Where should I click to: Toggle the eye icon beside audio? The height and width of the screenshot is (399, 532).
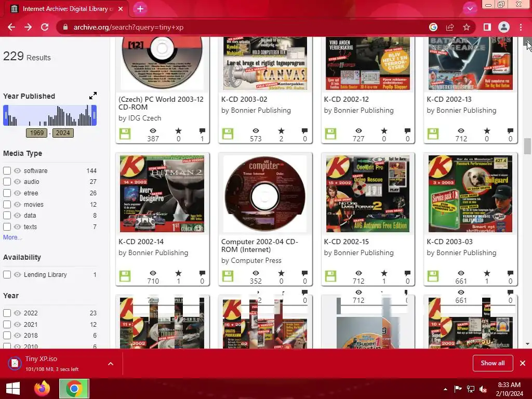click(x=17, y=181)
